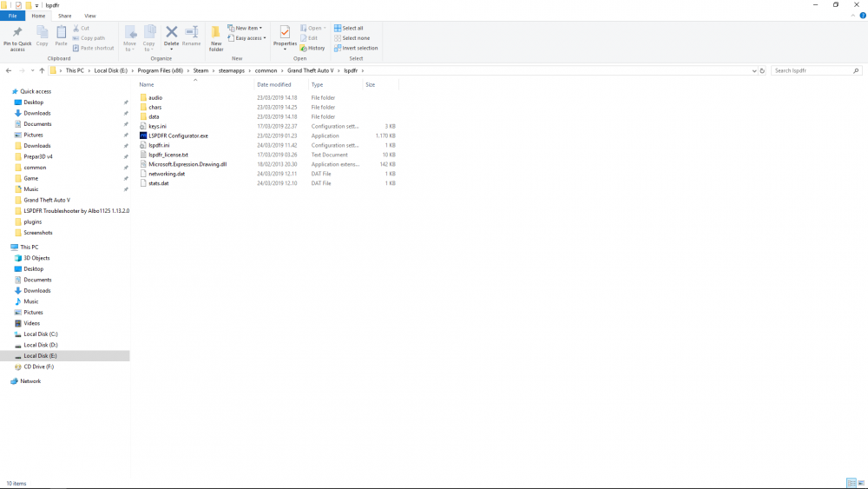This screenshot has height=489, width=868.
Task: Click the Rename ribbon icon
Action: pos(192,32)
